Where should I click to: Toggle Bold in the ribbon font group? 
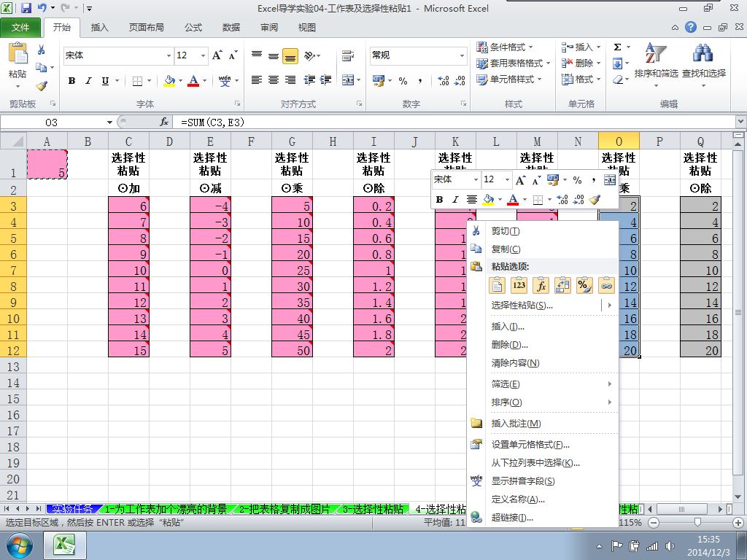(x=71, y=81)
